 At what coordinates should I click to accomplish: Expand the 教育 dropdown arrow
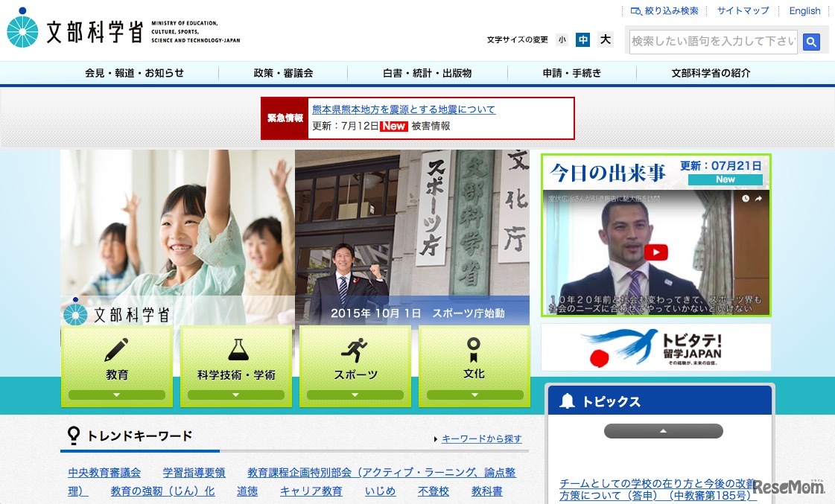click(x=117, y=395)
